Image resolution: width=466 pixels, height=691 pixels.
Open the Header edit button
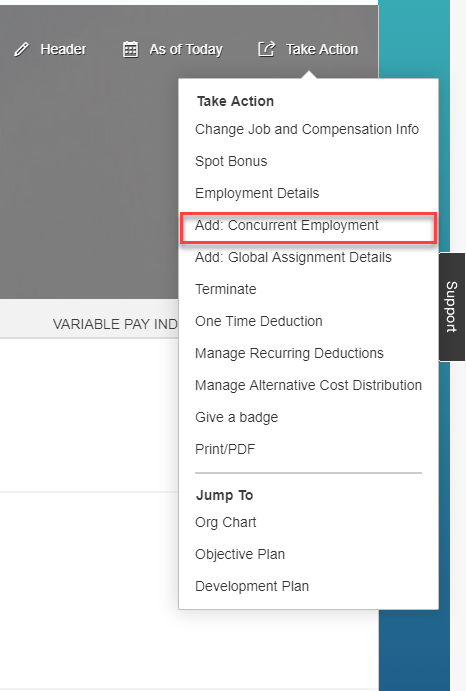(x=50, y=49)
